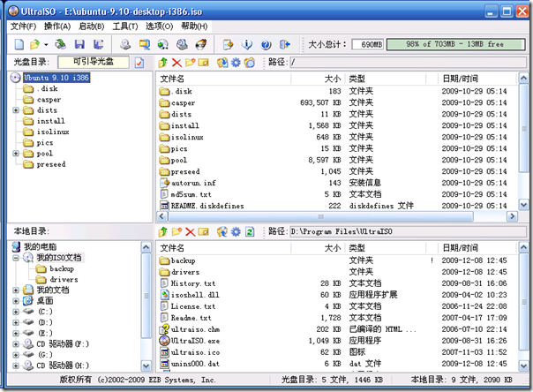The image size is (533, 392).
Task: Expand the (D:) drive node
Action: tap(16, 322)
